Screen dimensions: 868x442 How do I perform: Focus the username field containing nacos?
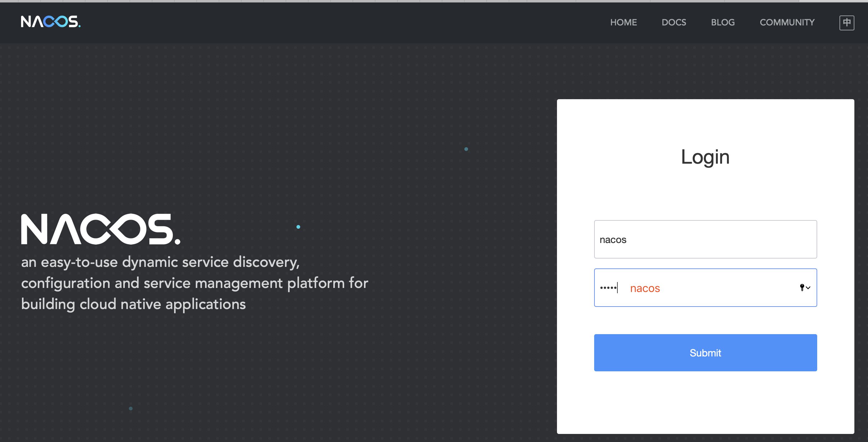pos(705,239)
